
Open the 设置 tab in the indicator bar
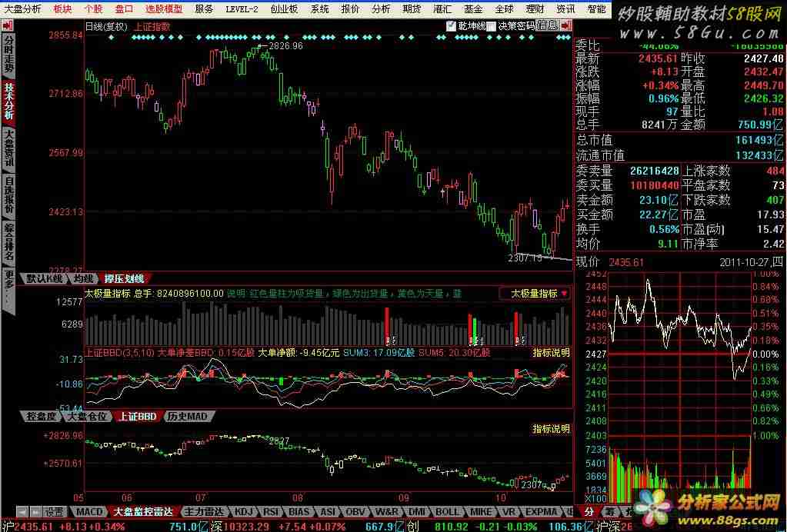tap(54, 512)
